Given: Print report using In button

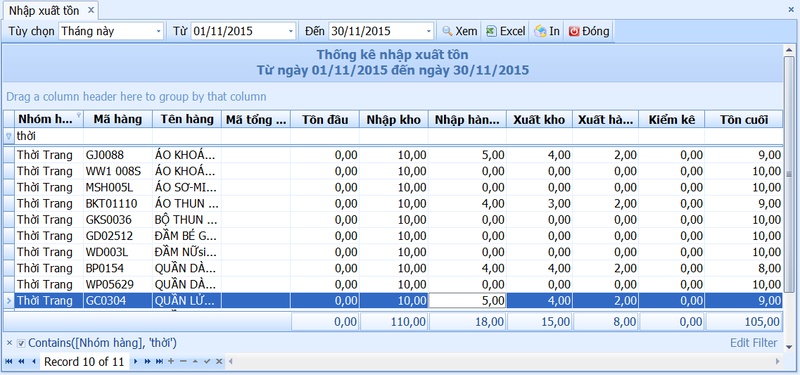Looking at the screenshot, I should (547, 31).
